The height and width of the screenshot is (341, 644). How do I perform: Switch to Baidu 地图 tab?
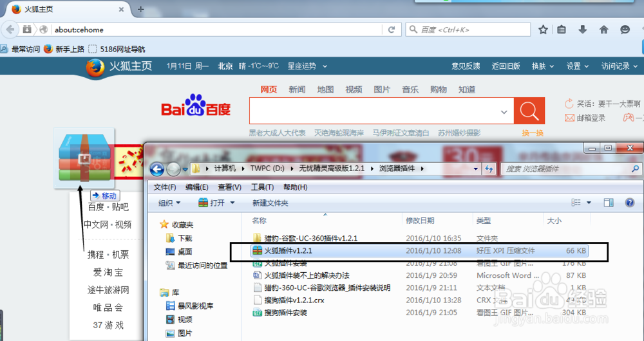325,89
